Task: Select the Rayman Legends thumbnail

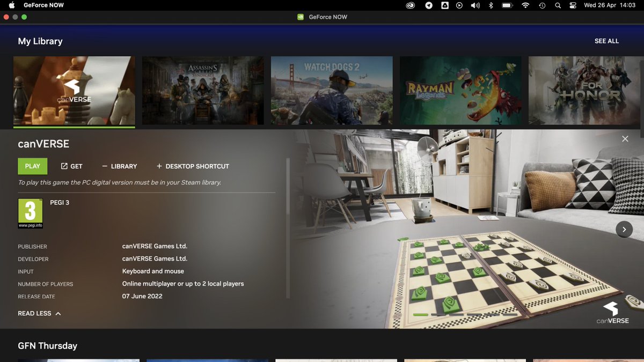Action: [x=460, y=91]
